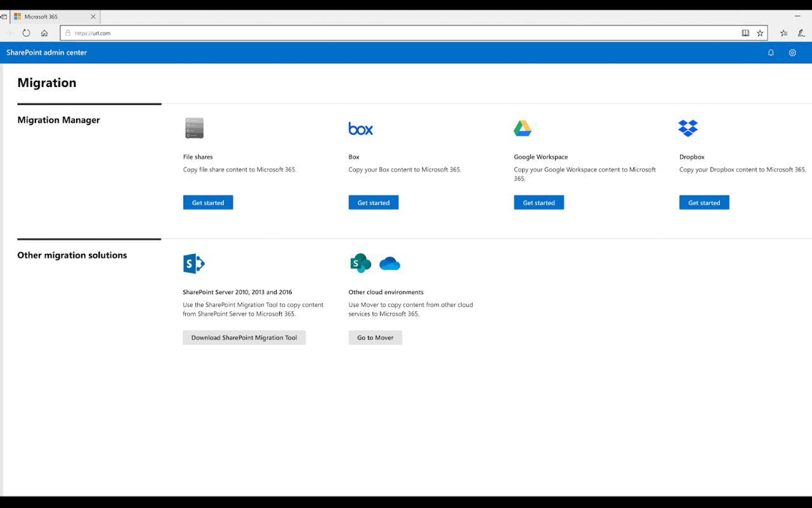Image resolution: width=812 pixels, height=508 pixels.
Task: Click 'Use Mover to copy content' description
Action: point(410,309)
